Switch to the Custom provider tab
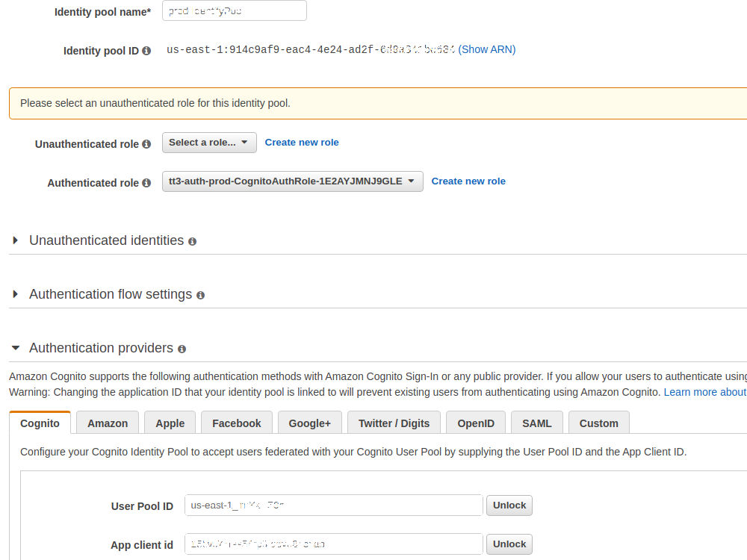 [x=599, y=423]
